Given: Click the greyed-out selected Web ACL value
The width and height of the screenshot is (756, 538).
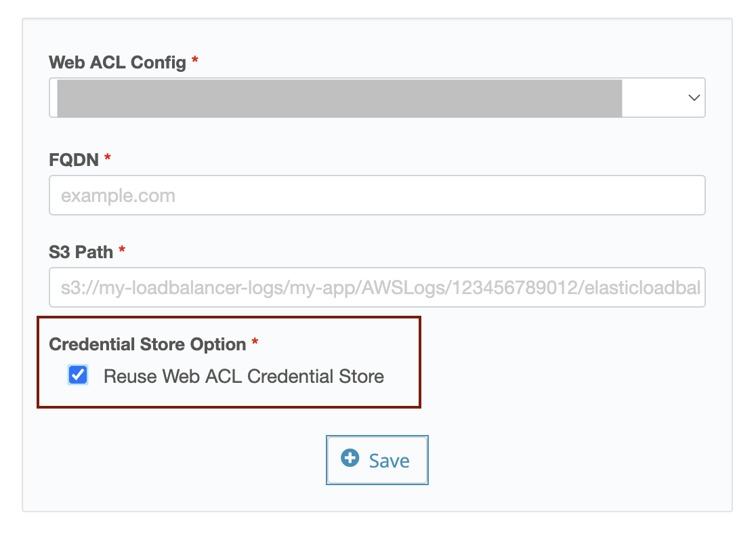Looking at the screenshot, I should click(339, 98).
